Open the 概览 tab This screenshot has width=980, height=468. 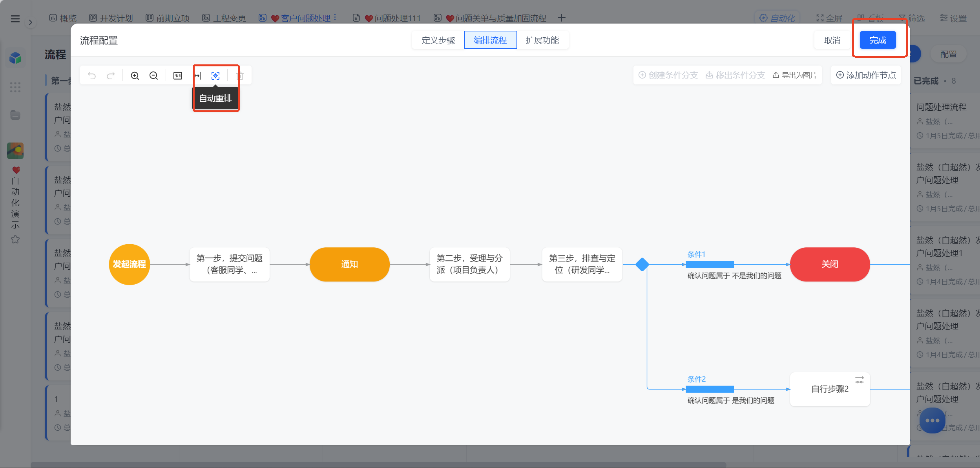pos(63,18)
